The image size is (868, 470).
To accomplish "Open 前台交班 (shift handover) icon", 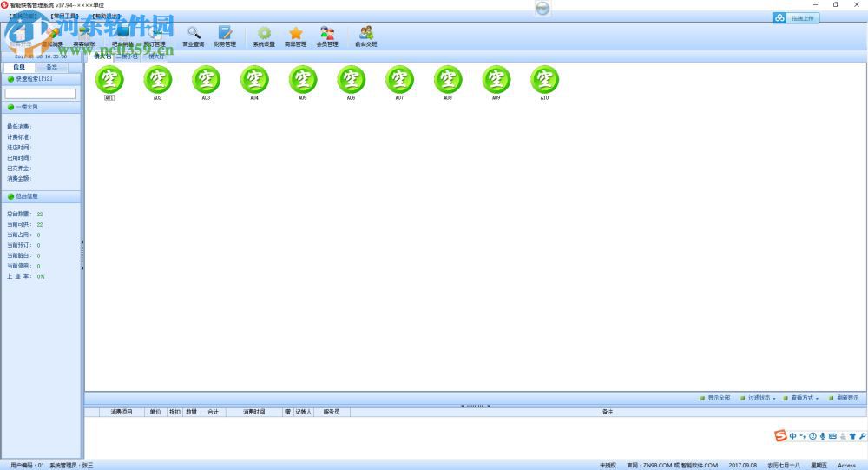I will (x=366, y=36).
